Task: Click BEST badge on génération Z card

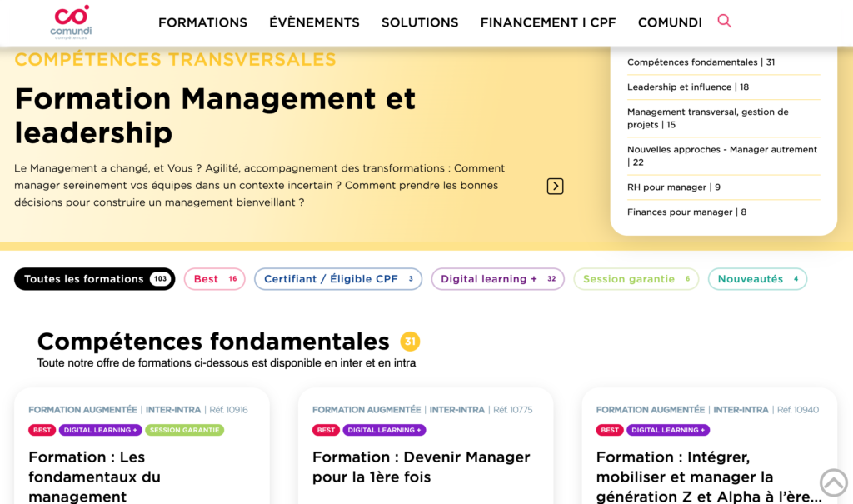Action: pos(610,430)
